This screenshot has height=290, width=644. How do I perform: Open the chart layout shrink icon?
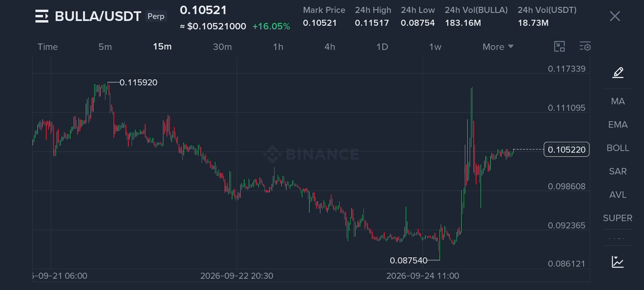pos(559,47)
